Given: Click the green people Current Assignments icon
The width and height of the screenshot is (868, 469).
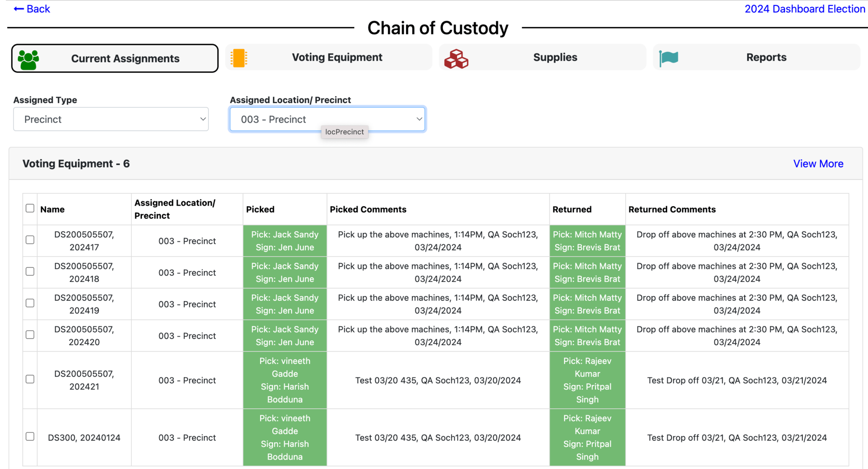Looking at the screenshot, I should (28, 59).
